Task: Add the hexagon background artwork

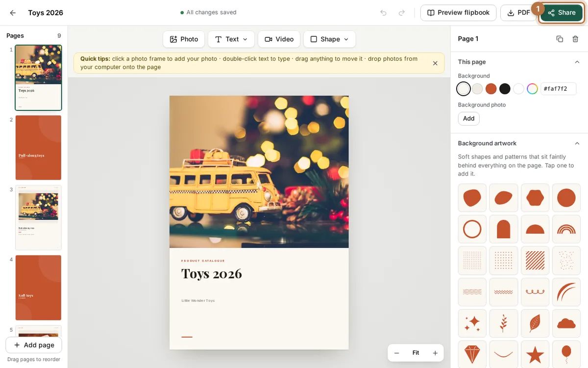Action: point(535,198)
